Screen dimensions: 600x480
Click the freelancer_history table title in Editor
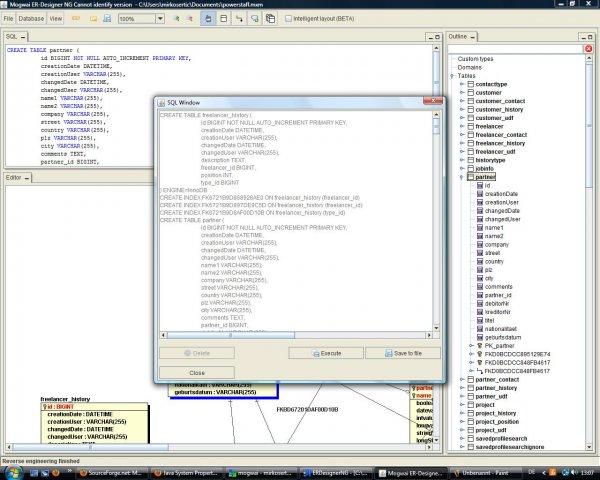coord(65,399)
